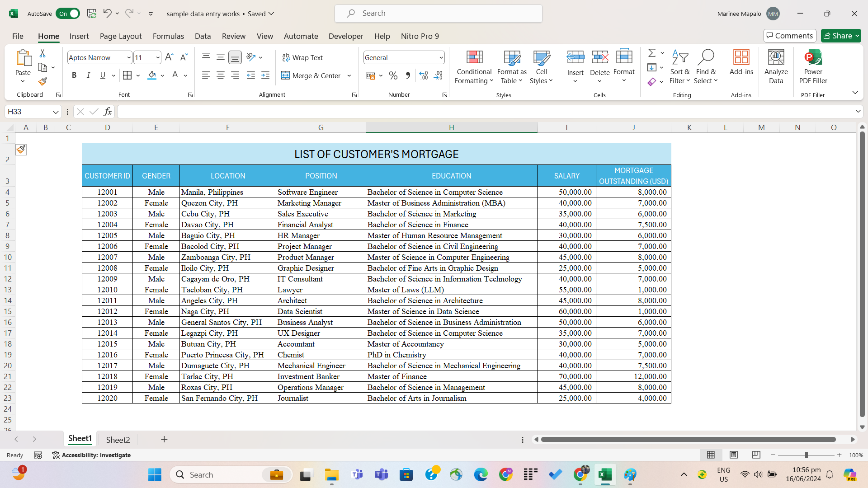868x488 pixels.
Task: Switch to the Formulas tab
Action: (x=168, y=36)
